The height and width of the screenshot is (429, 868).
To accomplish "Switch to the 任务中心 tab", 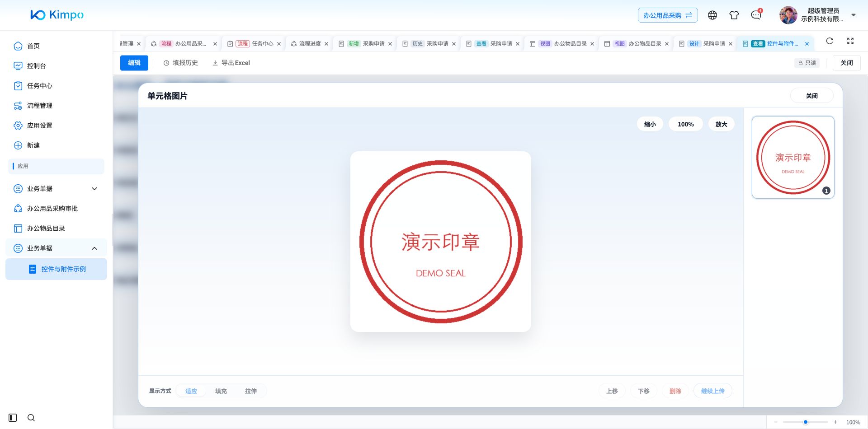I will [x=255, y=44].
